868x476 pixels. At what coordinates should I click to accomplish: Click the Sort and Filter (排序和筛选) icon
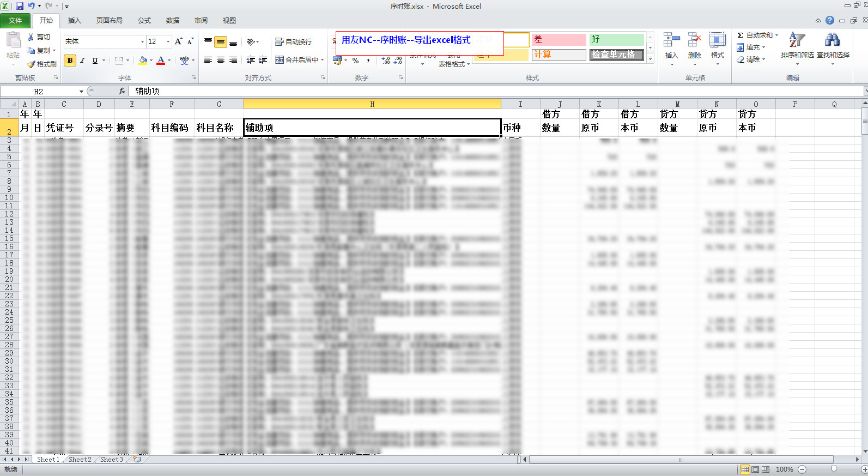click(x=797, y=40)
